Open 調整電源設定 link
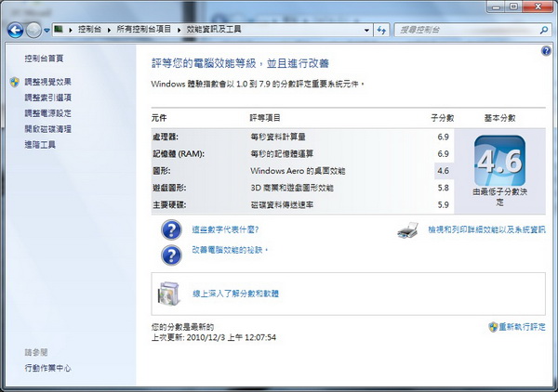 point(48,113)
